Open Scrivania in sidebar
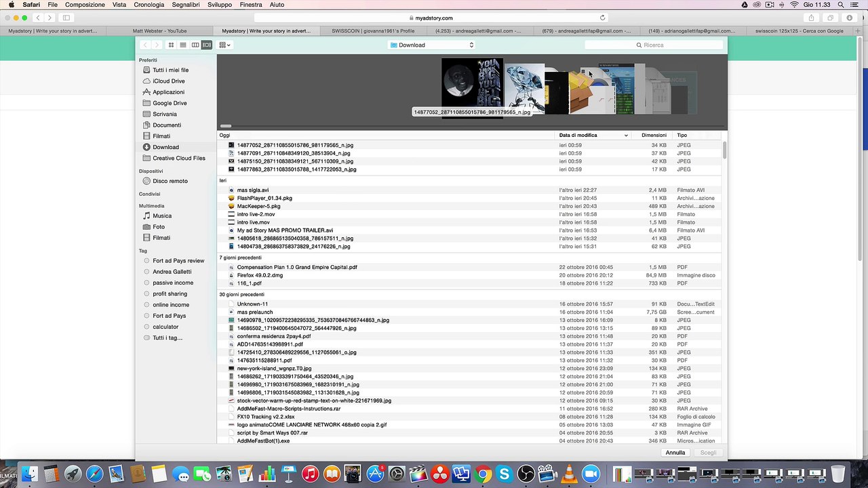The image size is (868, 488). (x=165, y=114)
